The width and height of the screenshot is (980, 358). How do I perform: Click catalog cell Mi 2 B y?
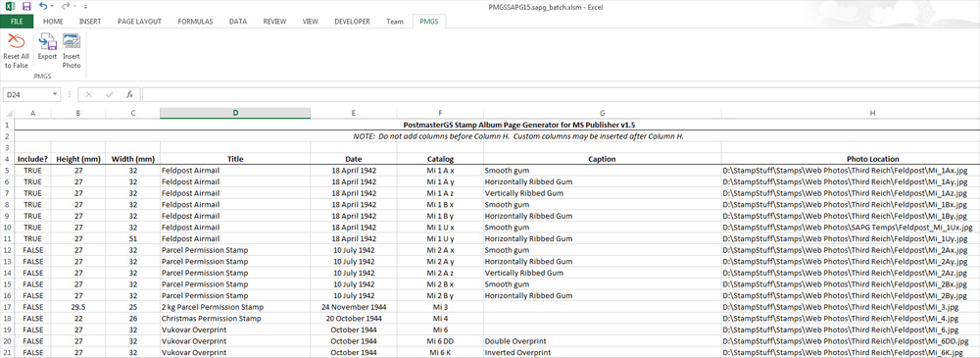tap(440, 296)
